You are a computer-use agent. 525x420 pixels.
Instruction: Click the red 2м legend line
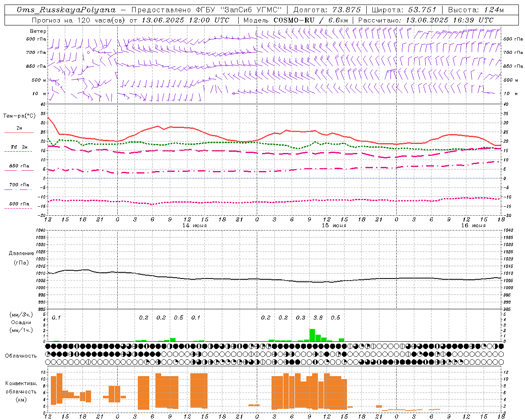[x=19, y=133]
